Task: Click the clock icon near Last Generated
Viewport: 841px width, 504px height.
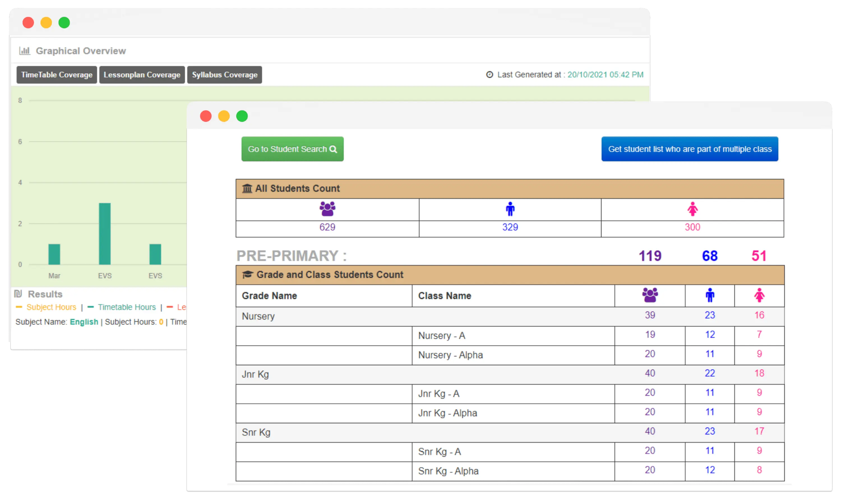Action: pyautogui.click(x=489, y=75)
